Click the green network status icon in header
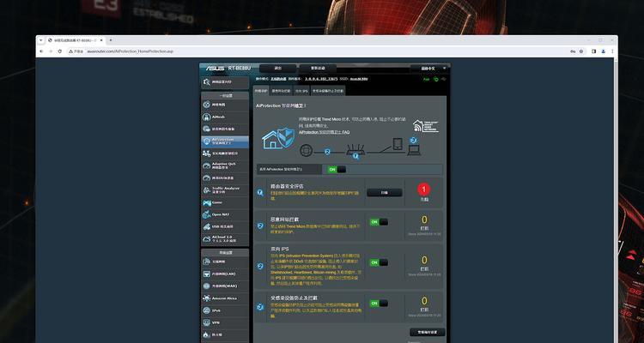Screen dimensions: 644x343 [x=436, y=79]
